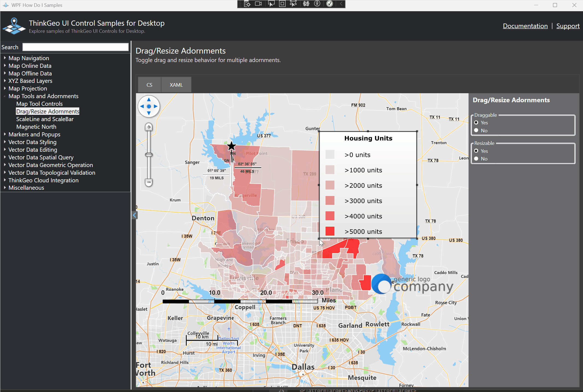Collapse the Map Tools and Adornments node
The image size is (583, 392).
click(x=5, y=96)
